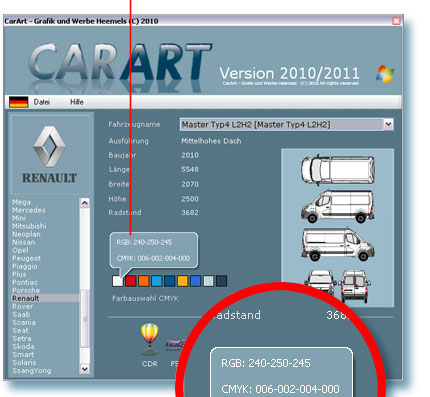The image size is (430, 397).
Task: Select Mercedes in the brand list
Action: click(29, 210)
